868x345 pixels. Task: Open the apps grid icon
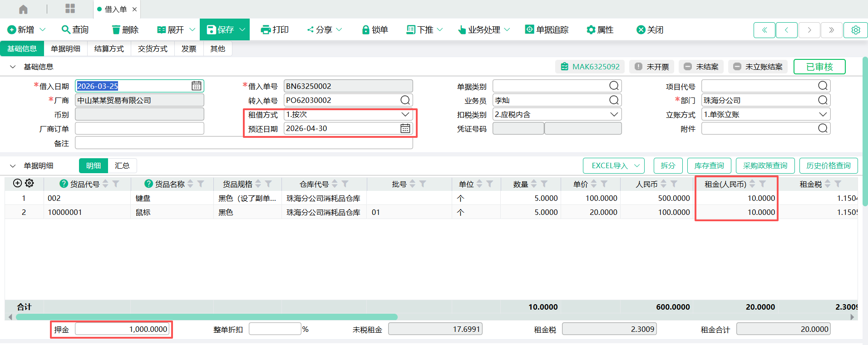click(70, 9)
